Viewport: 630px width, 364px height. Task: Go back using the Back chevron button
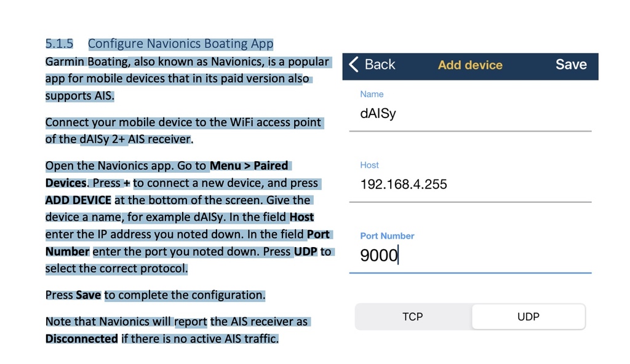(372, 65)
